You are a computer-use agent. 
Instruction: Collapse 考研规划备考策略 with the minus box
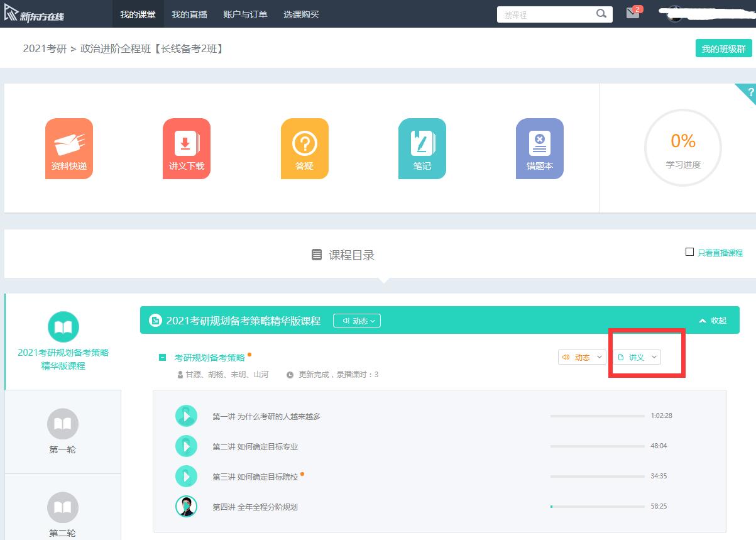coord(163,358)
